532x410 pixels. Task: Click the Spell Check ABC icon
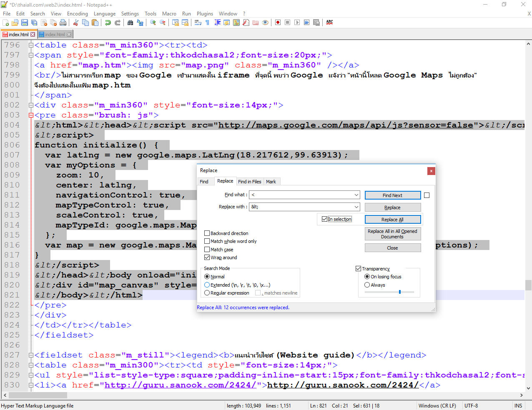tap(329, 22)
